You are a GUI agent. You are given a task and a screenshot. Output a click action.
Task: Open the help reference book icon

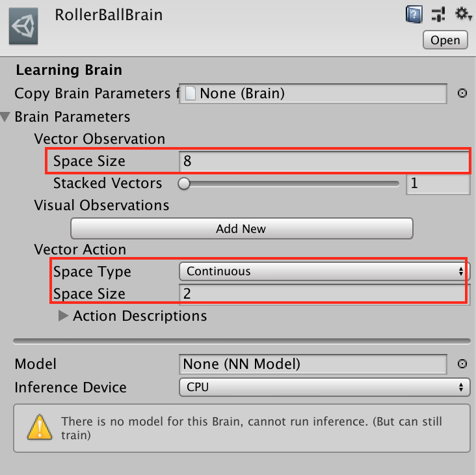coord(413,14)
